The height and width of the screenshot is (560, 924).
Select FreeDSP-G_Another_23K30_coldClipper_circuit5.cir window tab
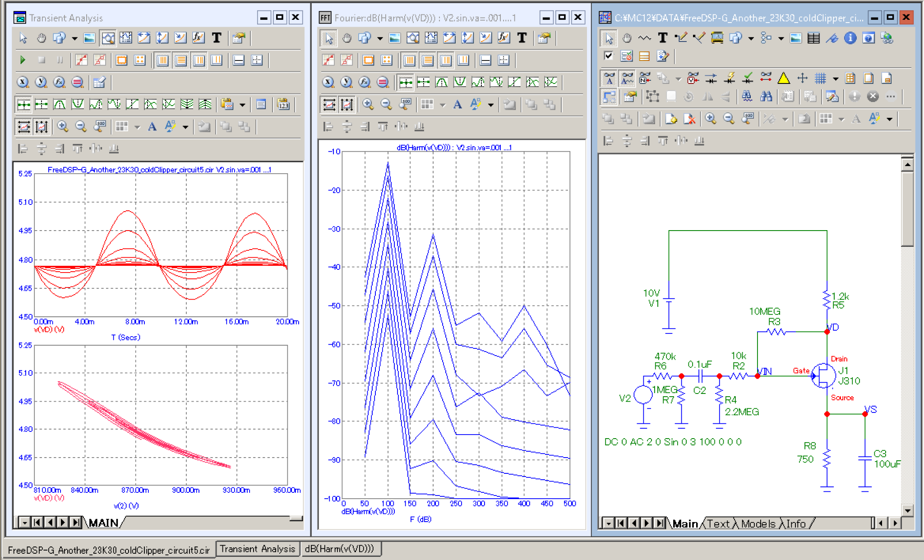[x=109, y=550]
